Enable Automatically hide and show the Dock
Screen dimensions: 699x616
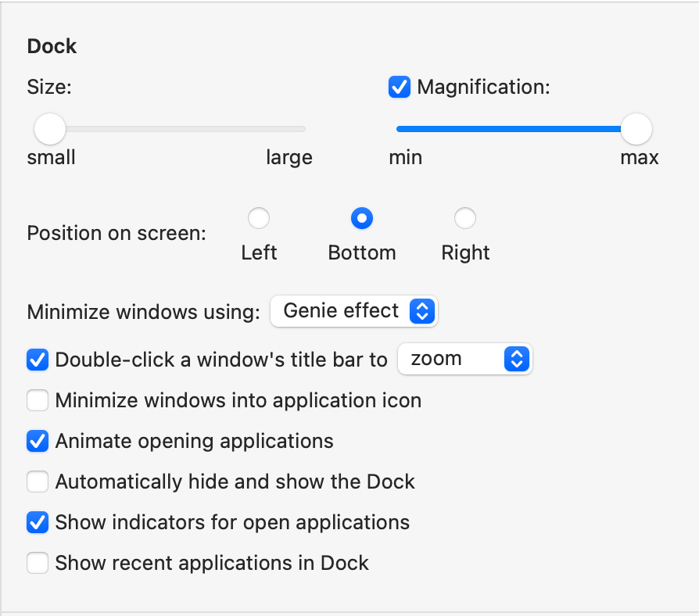point(38,482)
